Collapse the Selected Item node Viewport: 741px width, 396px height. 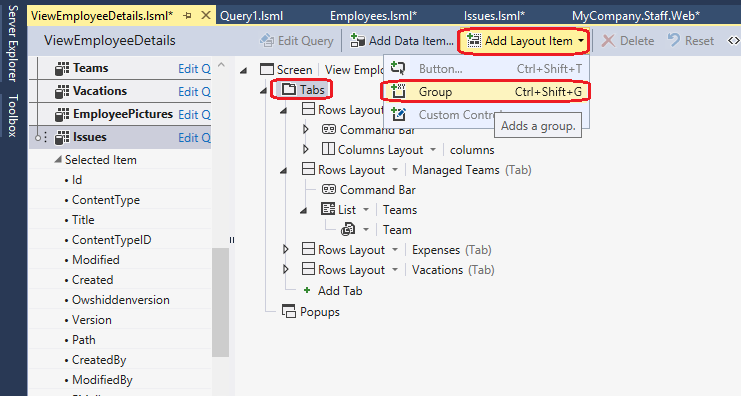(58, 160)
